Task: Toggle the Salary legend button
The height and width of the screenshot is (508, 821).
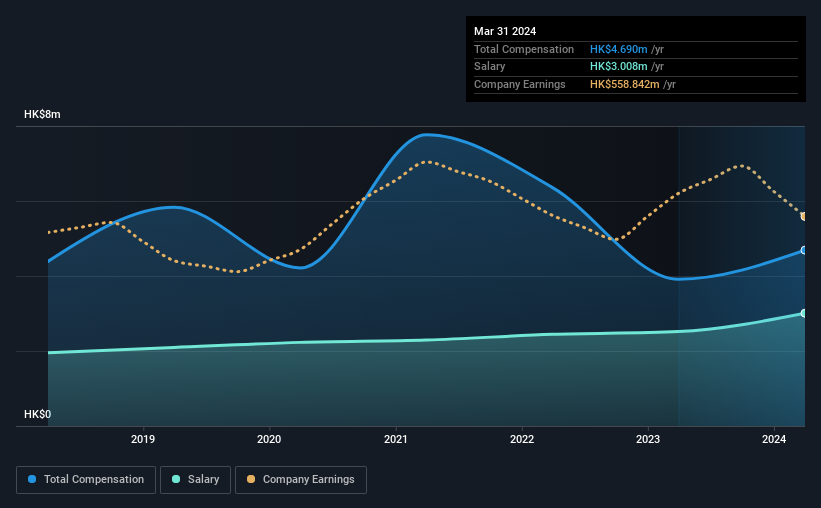Action: pos(195,480)
